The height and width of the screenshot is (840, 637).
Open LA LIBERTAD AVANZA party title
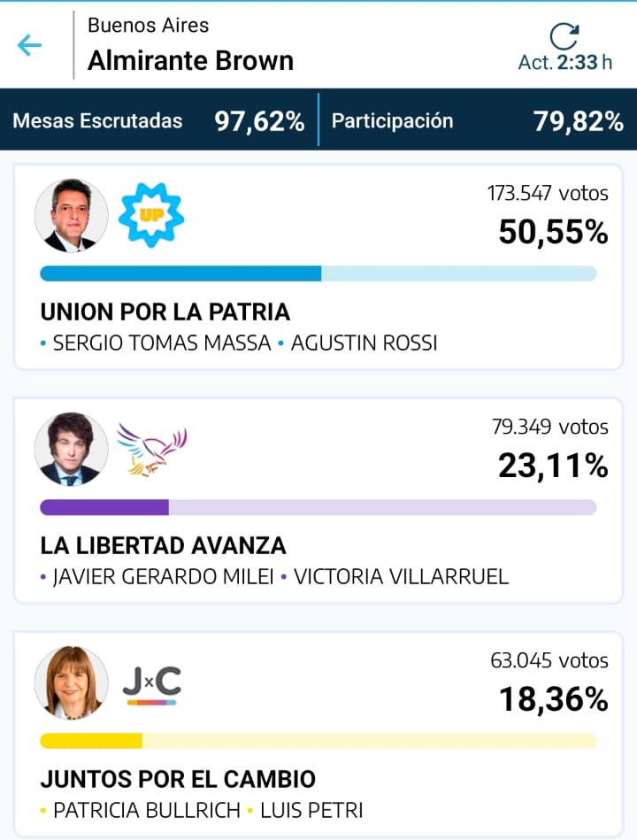164,545
